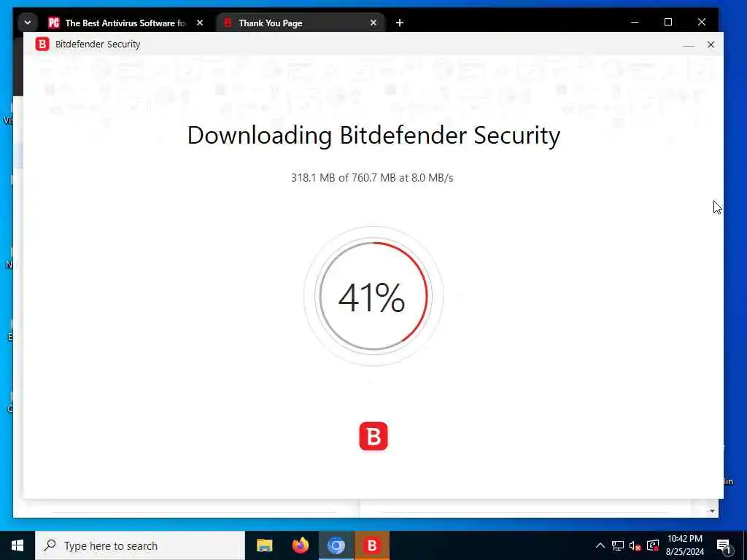Open the volume control in system tray
The width and height of the screenshot is (747, 560).
[635, 545]
